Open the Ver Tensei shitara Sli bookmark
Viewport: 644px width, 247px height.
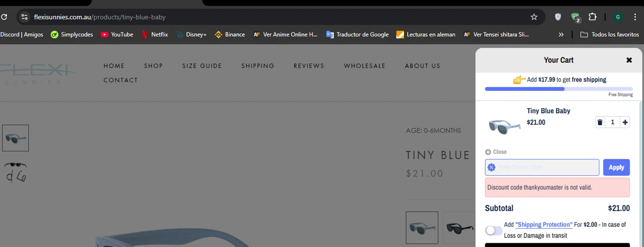coord(496,34)
